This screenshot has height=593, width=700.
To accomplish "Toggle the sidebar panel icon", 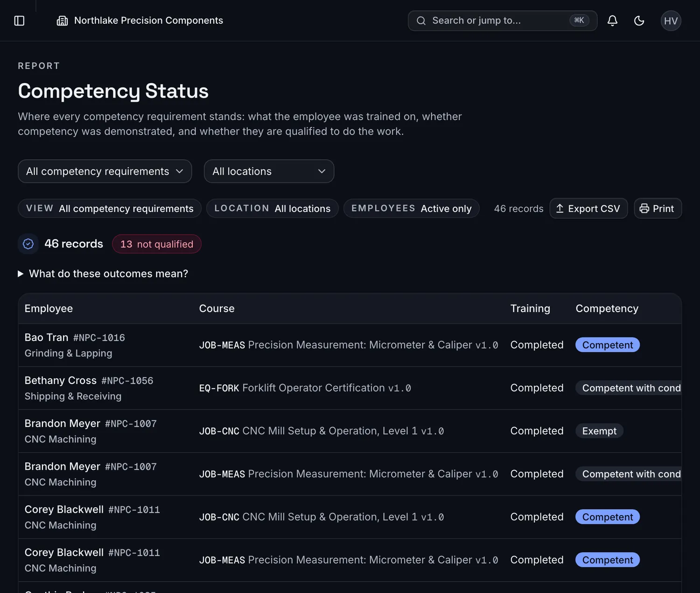I will point(19,21).
